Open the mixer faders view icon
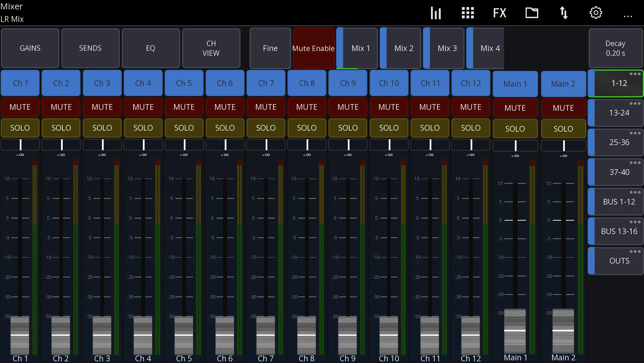This screenshot has height=363, width=644. [436, 13]
